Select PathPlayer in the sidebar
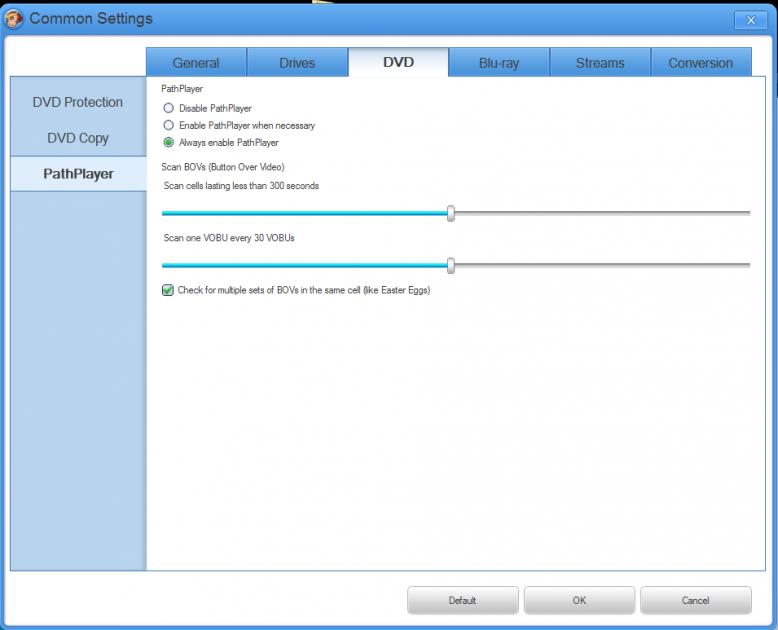The image size is (778, 630). (78, 174)
